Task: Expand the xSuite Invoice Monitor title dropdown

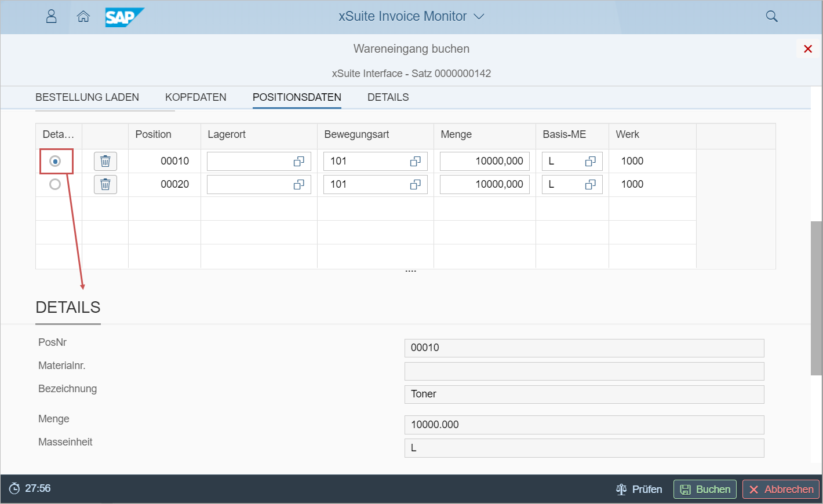Action: coord(479,17)
